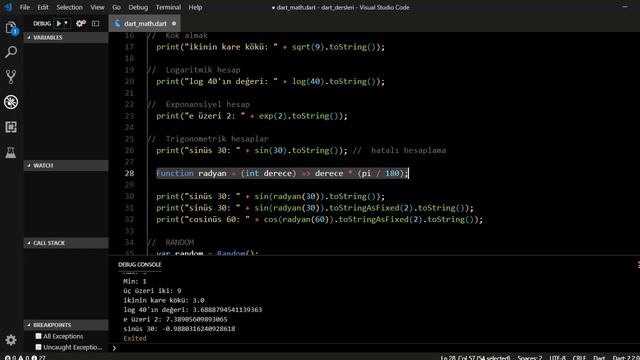Open the Test beaker view icon
640x360 pixels.
tap(11, 152)
